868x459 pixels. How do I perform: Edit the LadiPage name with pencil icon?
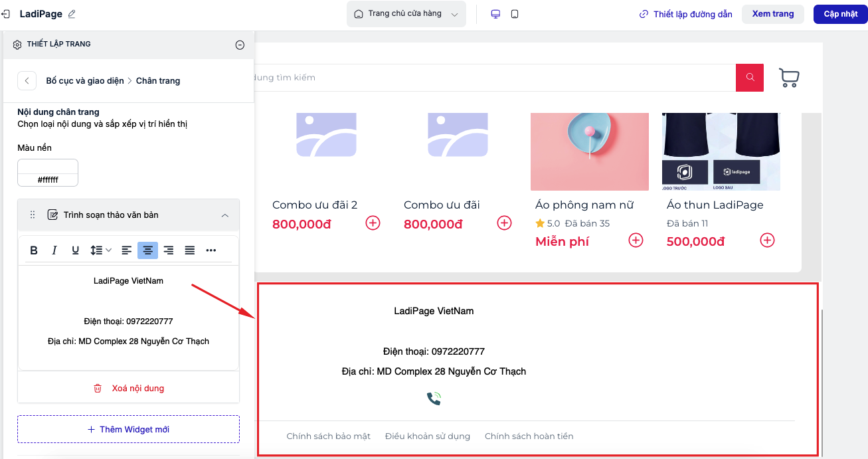(72, 14)
